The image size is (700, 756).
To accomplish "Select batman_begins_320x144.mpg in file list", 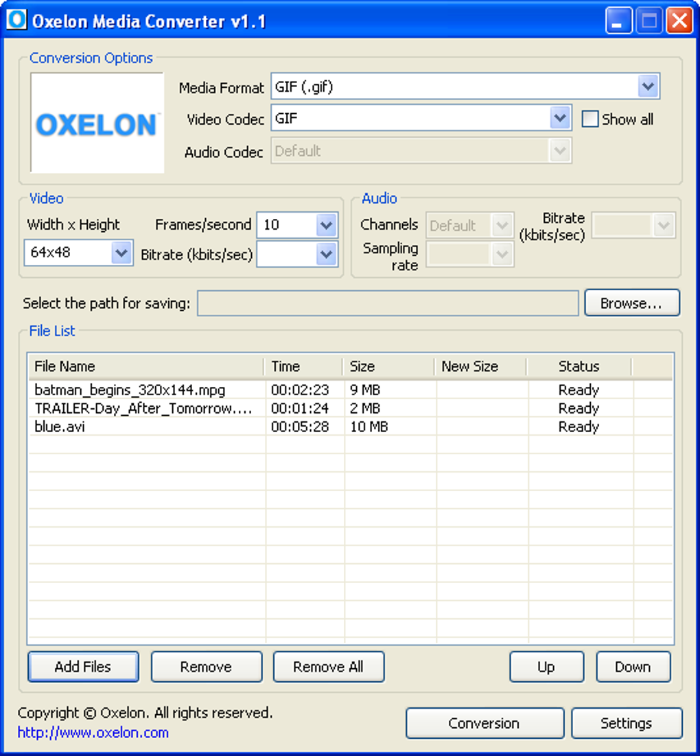I will [x=130, y=390].
